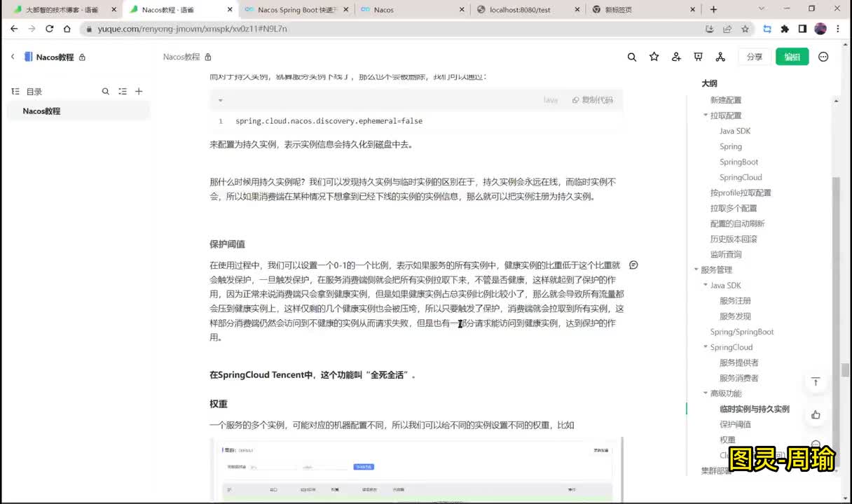Viewport: 852px width, 504px height.
Task: Add a new document in 目录
Action: tap(139, 91)
